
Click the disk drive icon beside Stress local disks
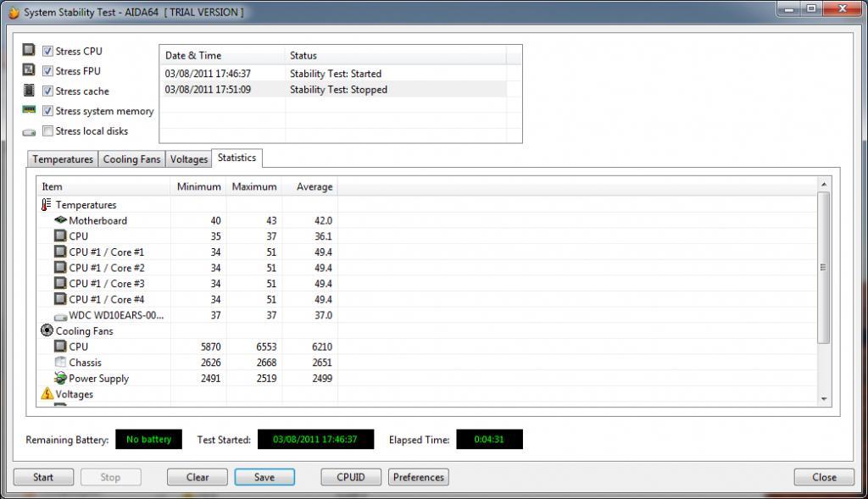coord(29,132)
